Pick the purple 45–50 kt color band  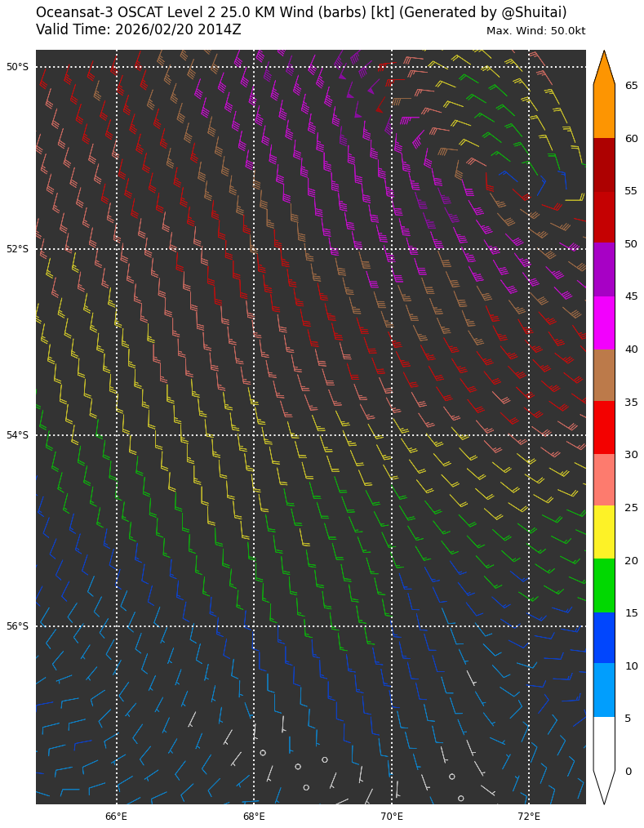click(x=604, y=269)
